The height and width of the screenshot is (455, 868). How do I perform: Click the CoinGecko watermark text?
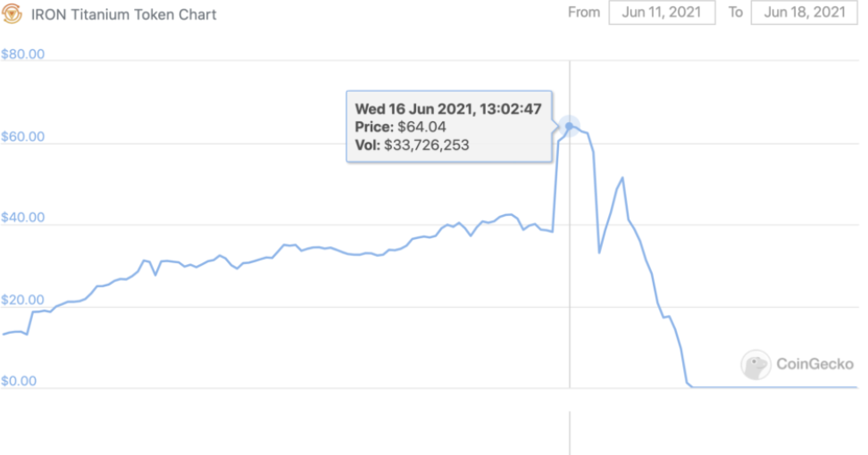click(814, 364)
